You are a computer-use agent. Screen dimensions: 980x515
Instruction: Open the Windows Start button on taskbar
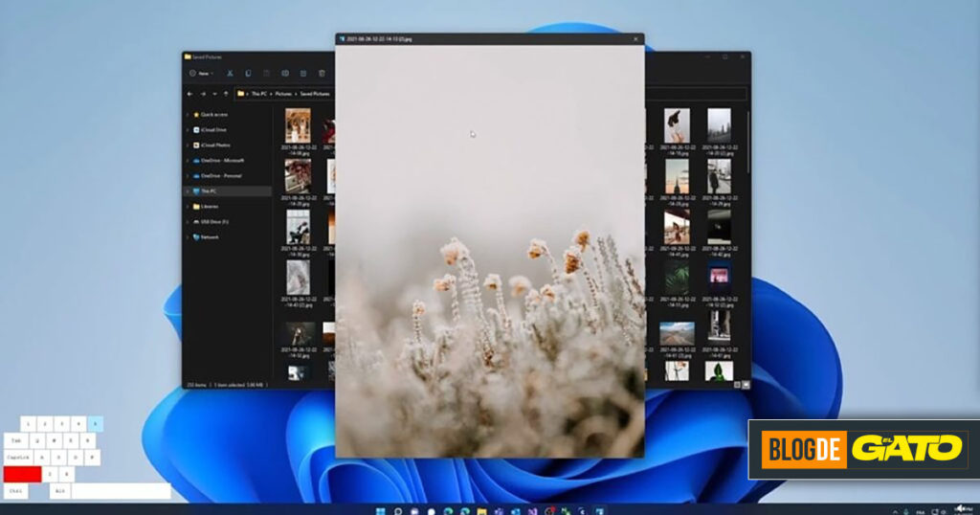click(382, 510)
